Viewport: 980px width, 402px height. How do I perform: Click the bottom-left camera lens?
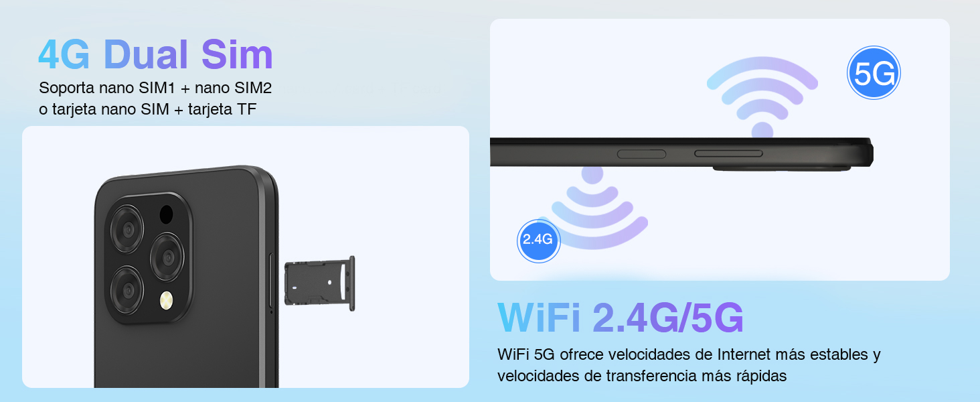[127, 289]
